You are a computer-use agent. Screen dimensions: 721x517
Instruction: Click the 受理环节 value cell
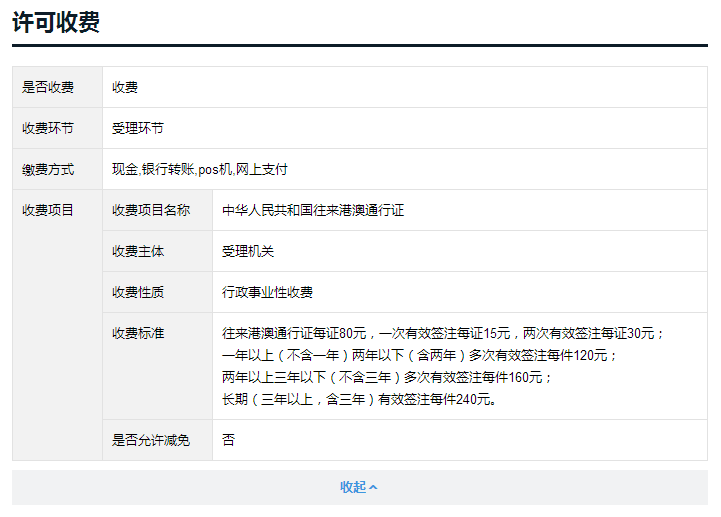(138, 128)
